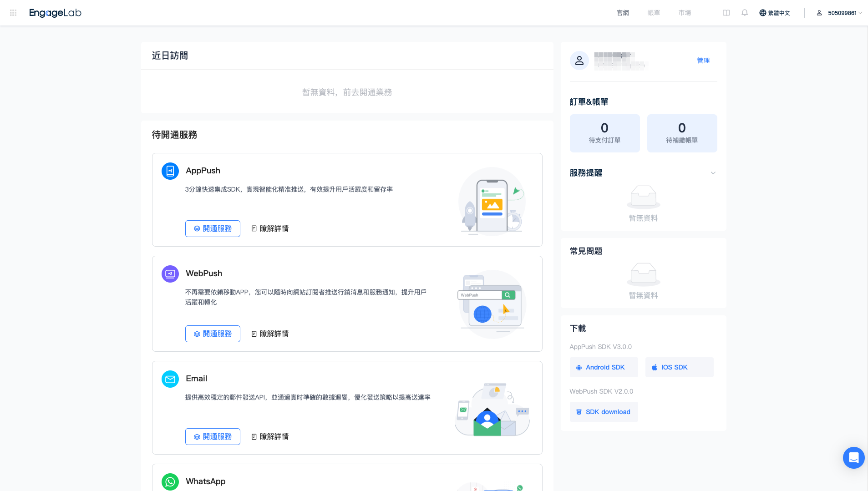The width and height of the screenshot is (868, 491).
Task: Click the Email service title
Action: [197, 379]
